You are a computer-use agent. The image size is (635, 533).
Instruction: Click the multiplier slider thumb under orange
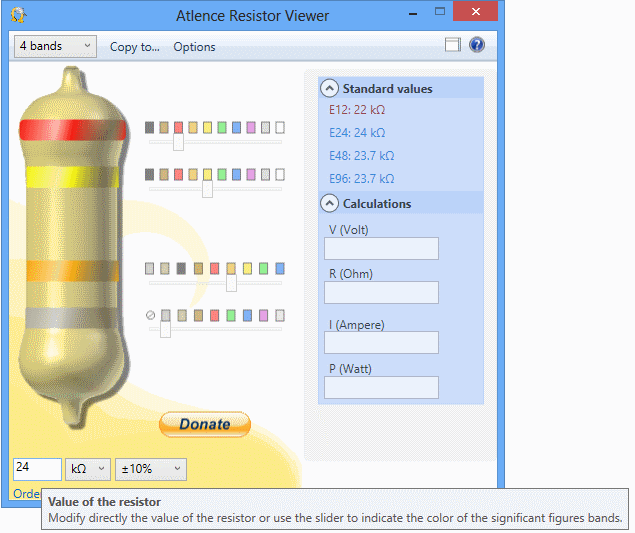coord(231,283)
